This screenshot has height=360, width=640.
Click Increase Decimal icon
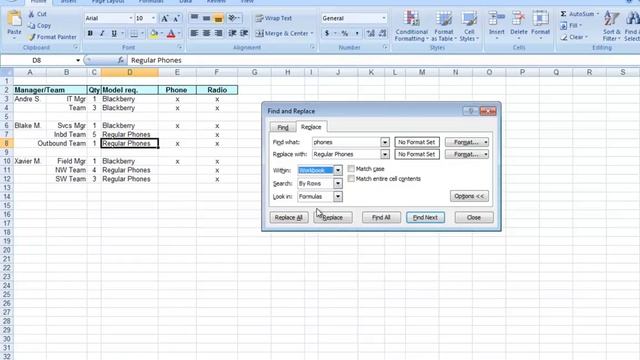[x=371, y=33]
